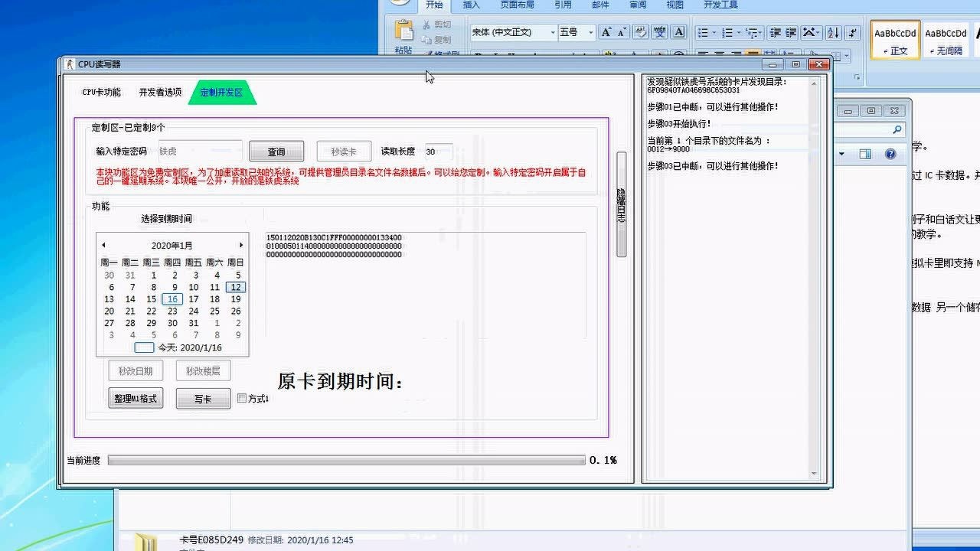Select the green 定制开发区 tab

(221, 93)
